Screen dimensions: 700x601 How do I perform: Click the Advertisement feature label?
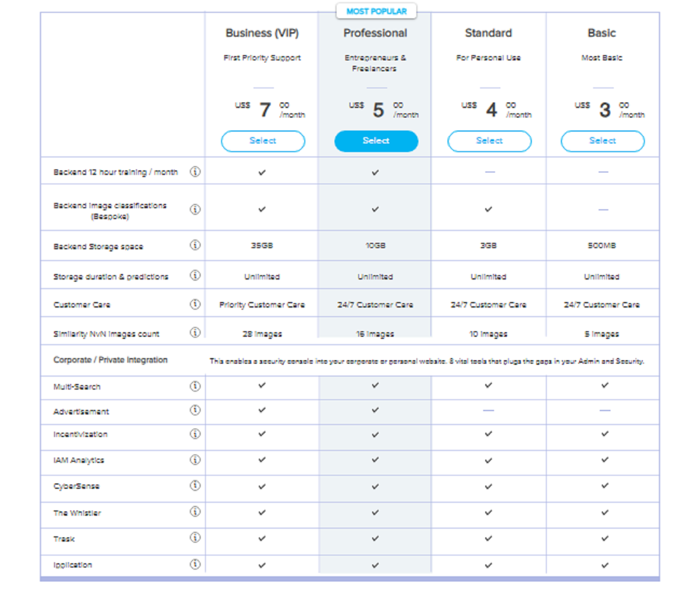click(81, 412)
